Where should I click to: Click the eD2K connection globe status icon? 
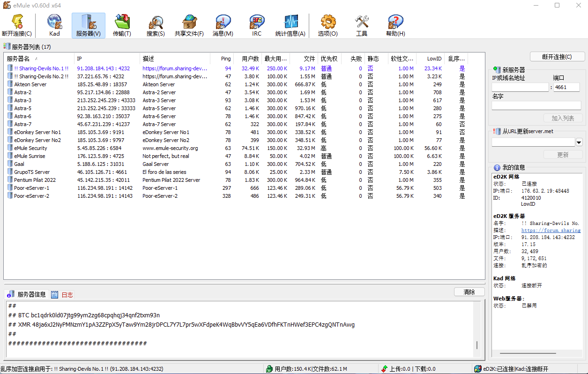(x=477, y=369)
